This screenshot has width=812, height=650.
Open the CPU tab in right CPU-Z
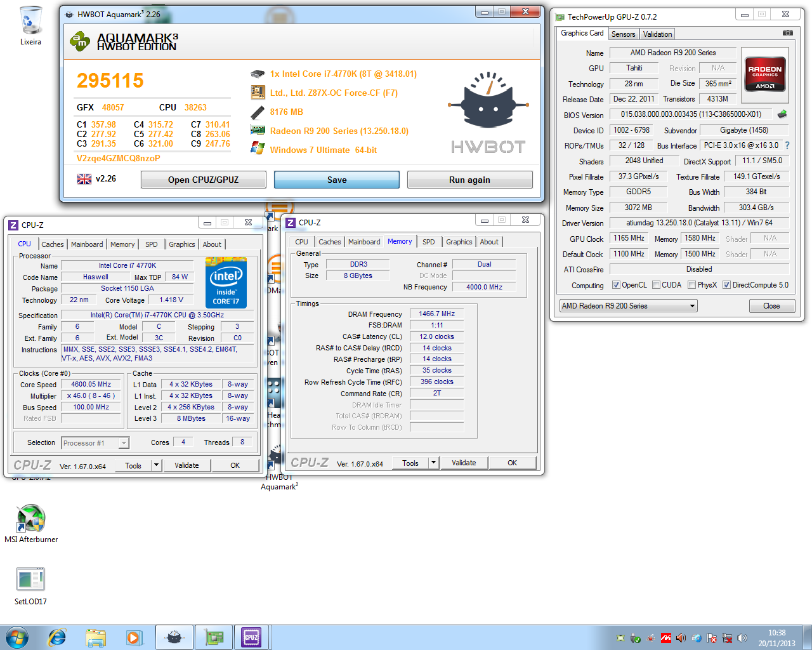301,242
